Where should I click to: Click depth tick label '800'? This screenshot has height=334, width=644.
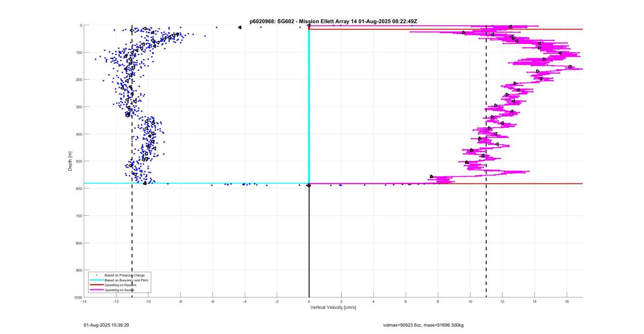(x=78, y=243)
